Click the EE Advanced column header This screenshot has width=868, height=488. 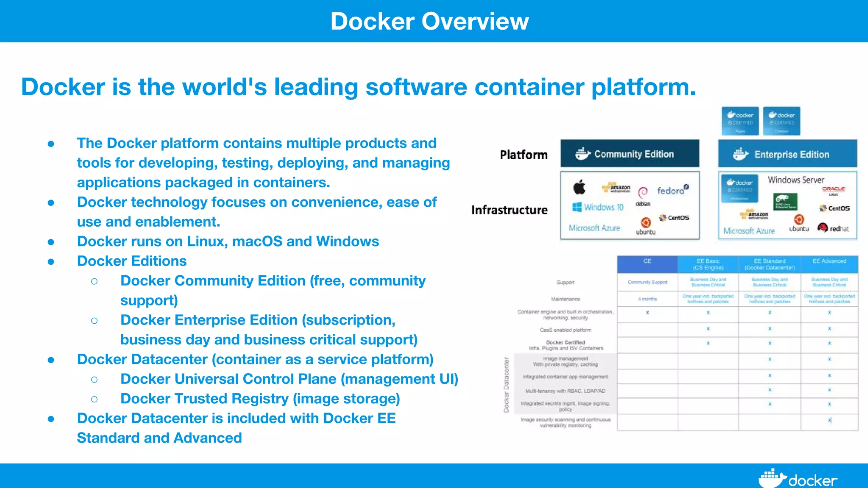pos(829,264)
